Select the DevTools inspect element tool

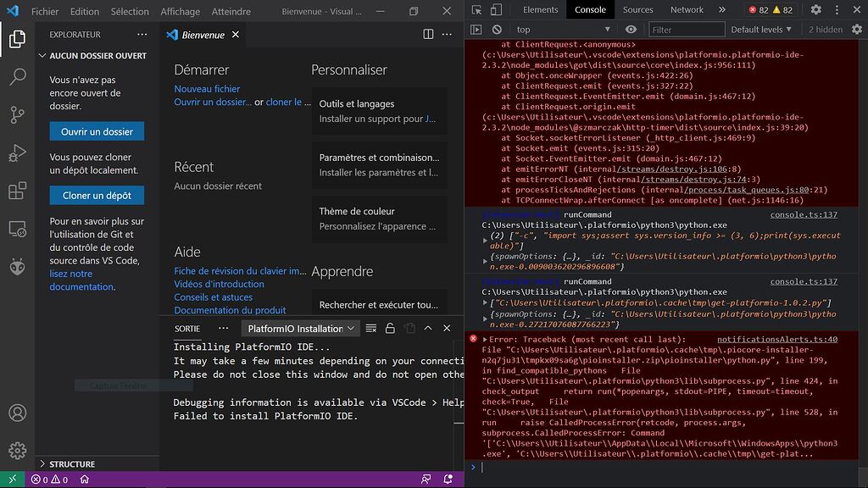(x=476, y=9)
